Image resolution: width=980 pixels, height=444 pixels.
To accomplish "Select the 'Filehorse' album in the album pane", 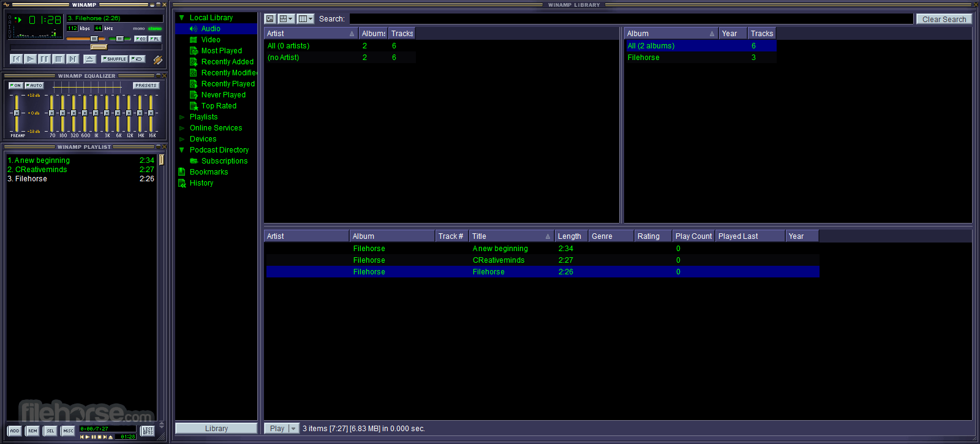I will coord(700,58).
